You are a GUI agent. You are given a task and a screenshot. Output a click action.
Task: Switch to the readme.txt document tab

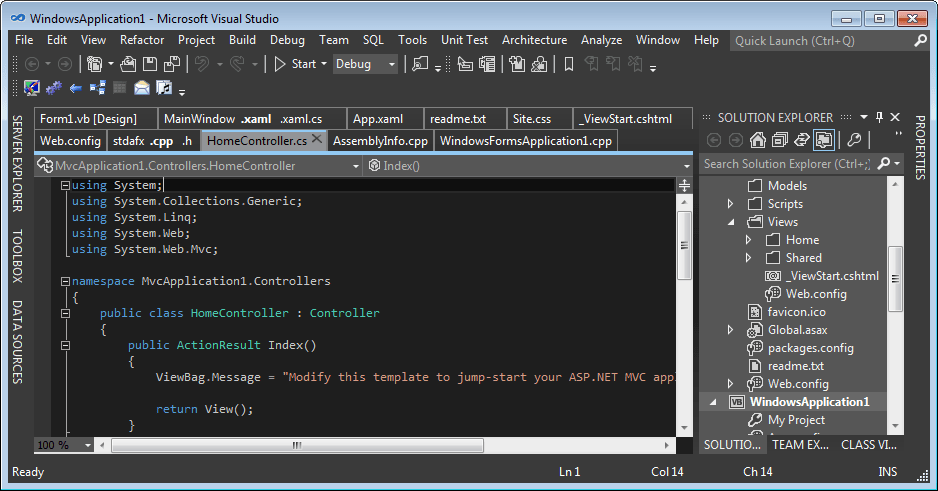pyautogui.click(x=464, y=118)
